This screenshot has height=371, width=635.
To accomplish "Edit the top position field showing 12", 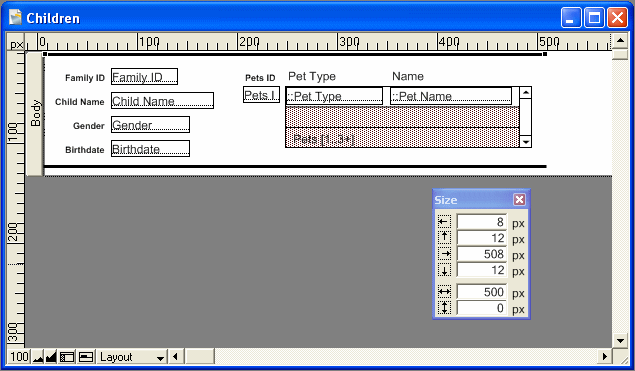I will click(x=482, y=238).
